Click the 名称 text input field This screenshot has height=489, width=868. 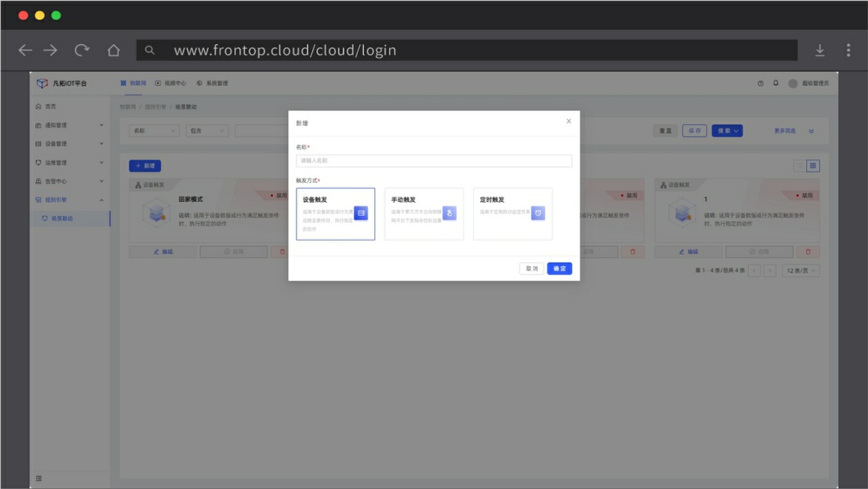coord(434,161)
